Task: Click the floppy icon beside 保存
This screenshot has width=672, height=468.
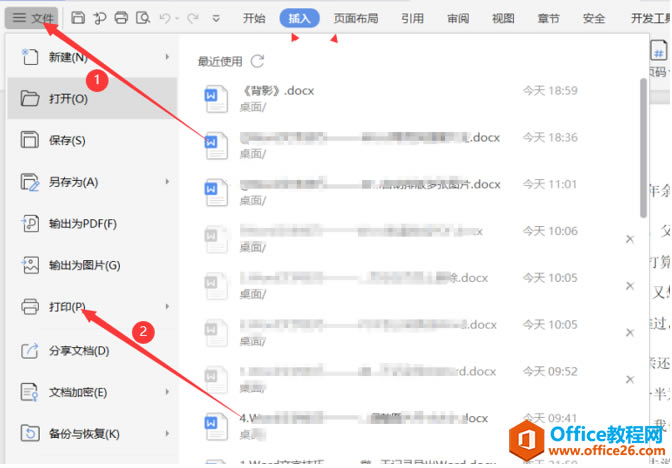Action: [30, 140]
